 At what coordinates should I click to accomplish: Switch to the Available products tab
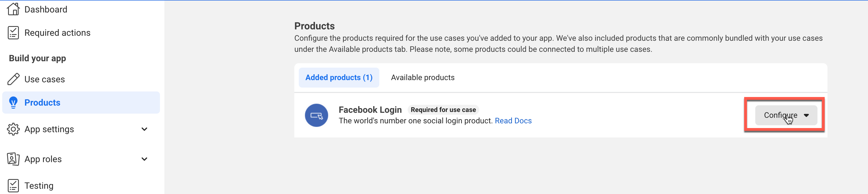pyautogui.click(x=423, y=78)
